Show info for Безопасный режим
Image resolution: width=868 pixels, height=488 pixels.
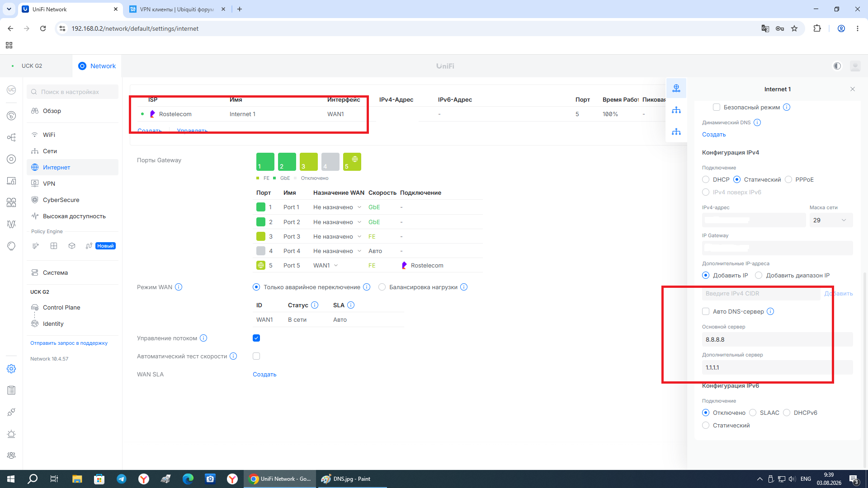[x=787, y=107]
